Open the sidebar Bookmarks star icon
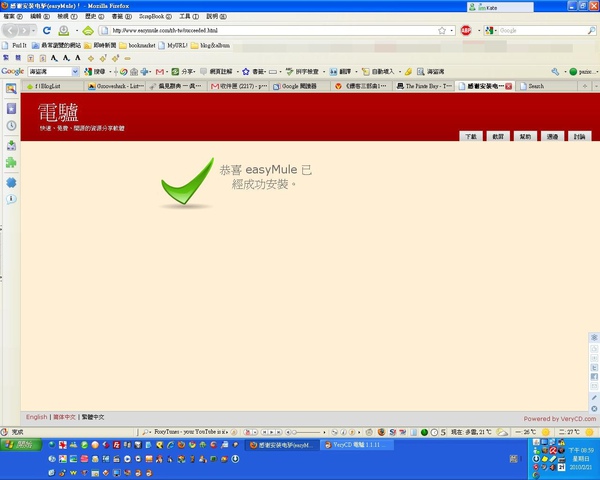 (x=11, y=108)
